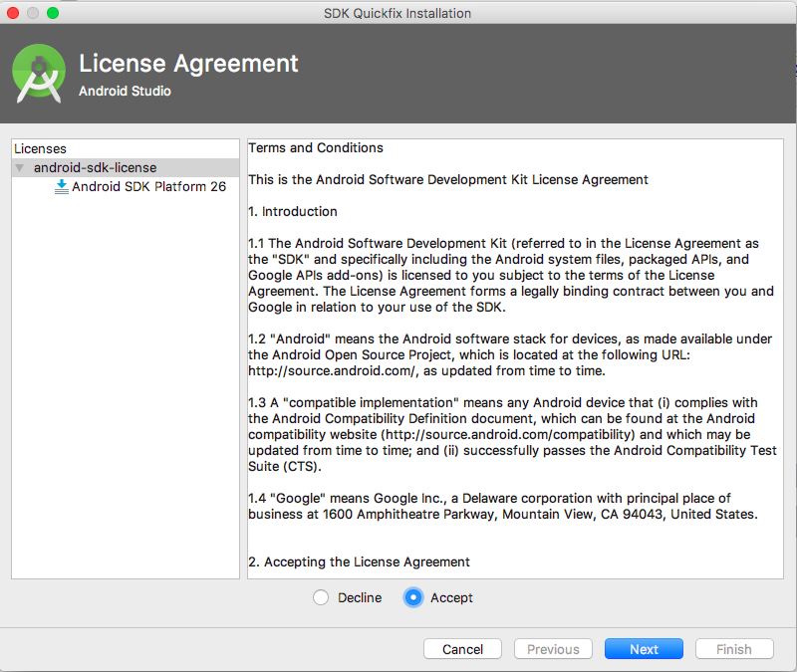This screenshot has width=797, height=672.
Task: Click the '1. Introduction' section heading
Action: pos(293,211)
